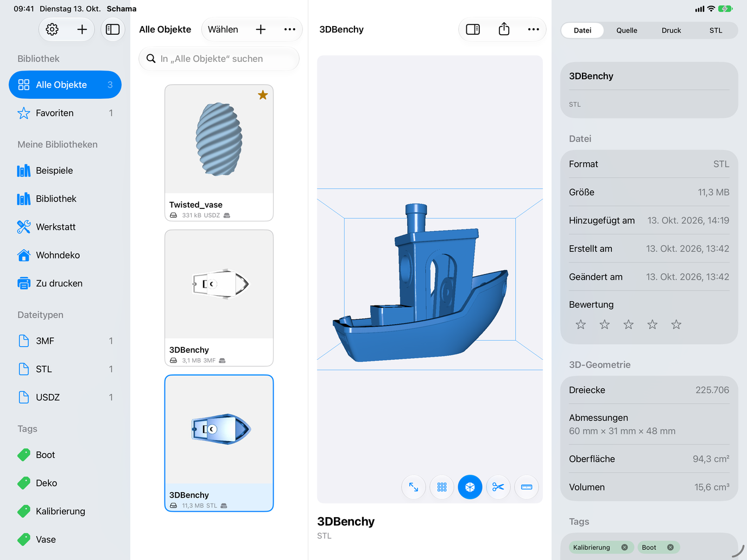Click the Wählen button
The height and width of the screenshot is (560, 747).
[x=223, y=29]
